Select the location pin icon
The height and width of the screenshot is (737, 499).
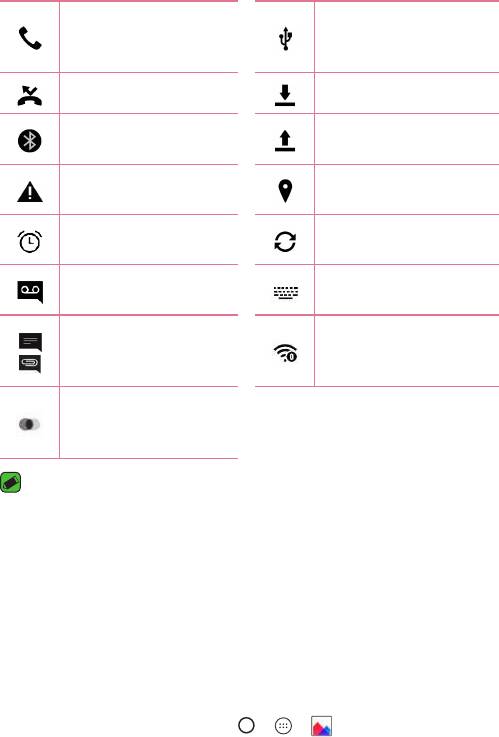pyautogui.click(x=285, y=191)
